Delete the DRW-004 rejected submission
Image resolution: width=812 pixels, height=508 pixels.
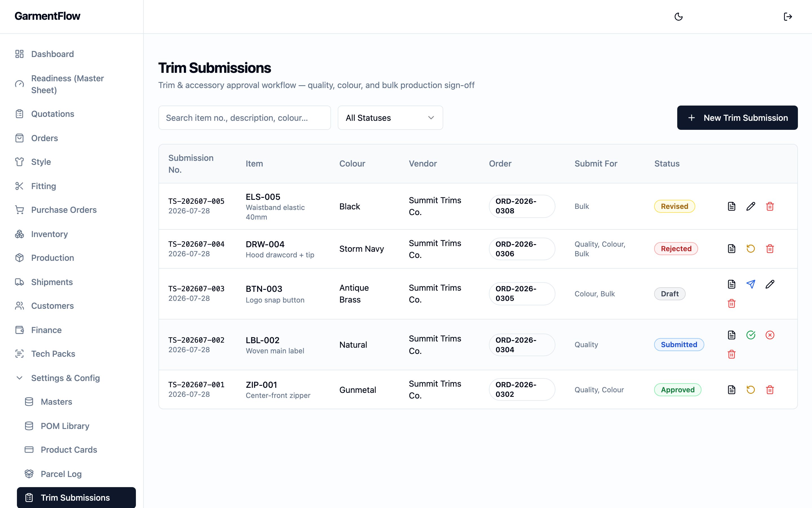click(x=770, y=249)
